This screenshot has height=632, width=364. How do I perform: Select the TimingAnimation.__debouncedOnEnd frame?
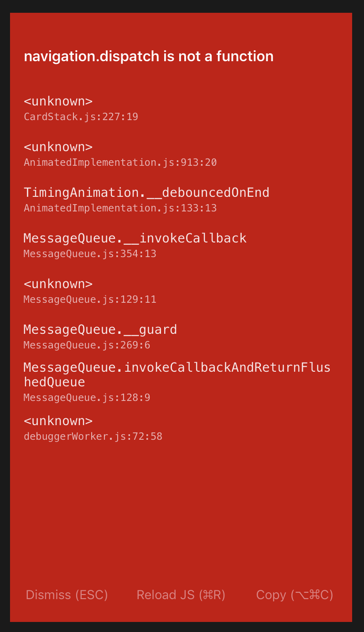(x=147, y=192)
